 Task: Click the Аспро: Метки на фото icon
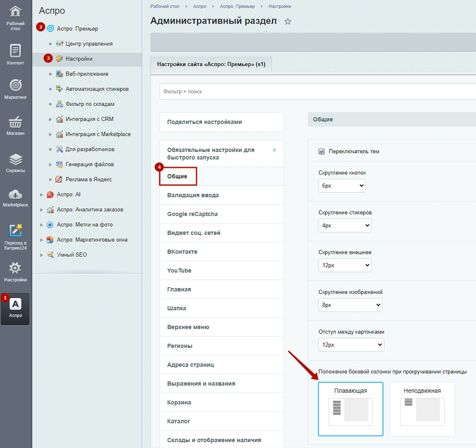pyautogui.click(x=50, y=225)
